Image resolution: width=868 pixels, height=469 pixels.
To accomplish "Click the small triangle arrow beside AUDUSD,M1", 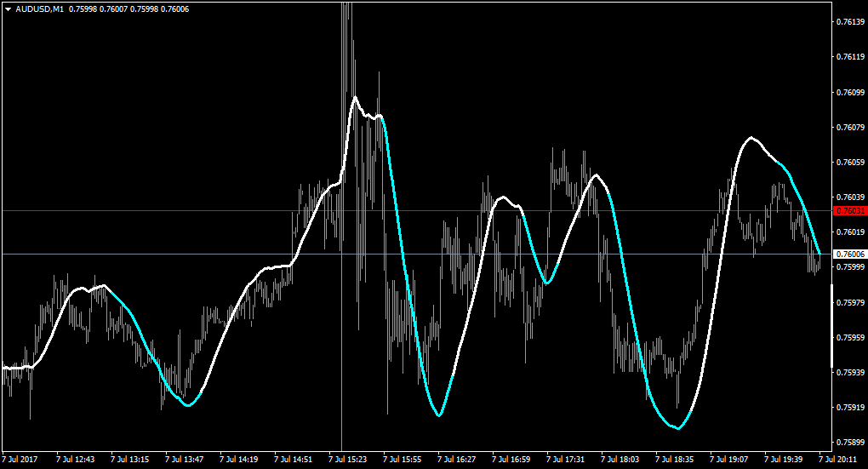I will click(8, 9).
